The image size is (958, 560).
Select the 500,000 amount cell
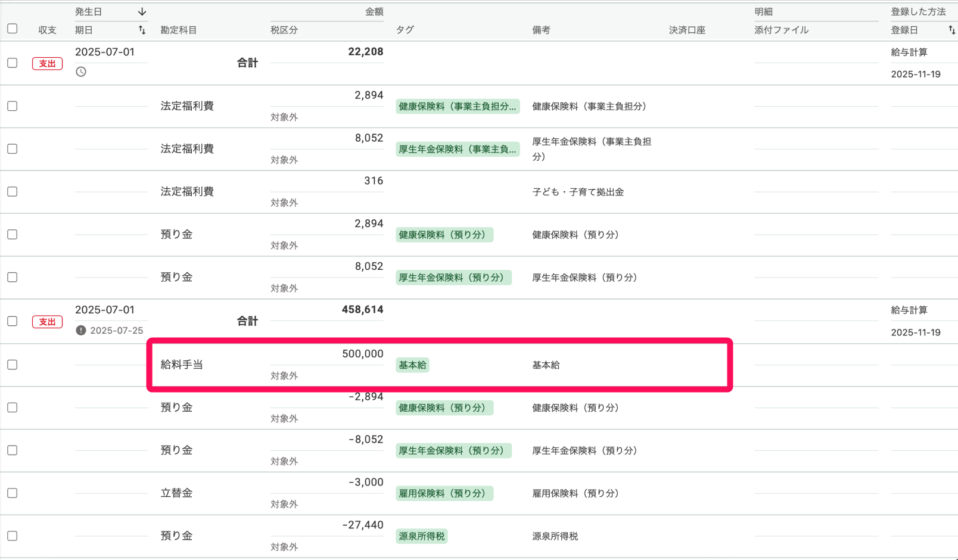[x=363, y=354]
